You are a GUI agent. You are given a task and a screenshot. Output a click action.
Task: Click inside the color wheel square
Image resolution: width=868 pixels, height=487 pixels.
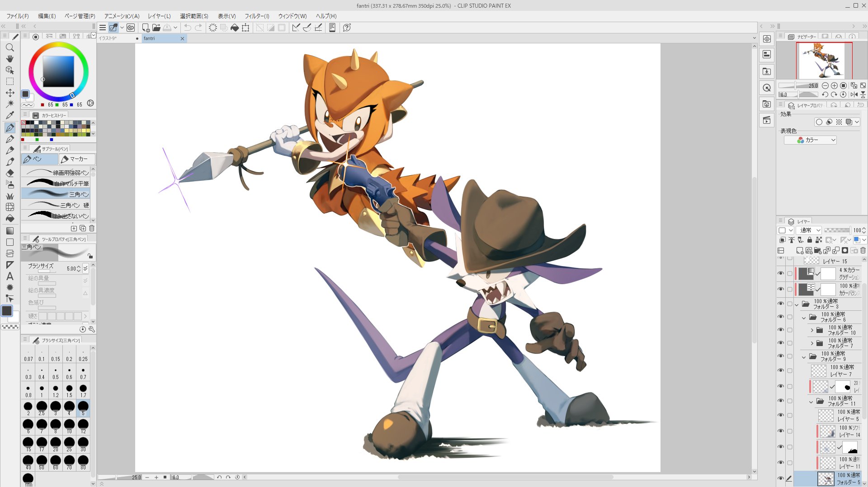58,71
